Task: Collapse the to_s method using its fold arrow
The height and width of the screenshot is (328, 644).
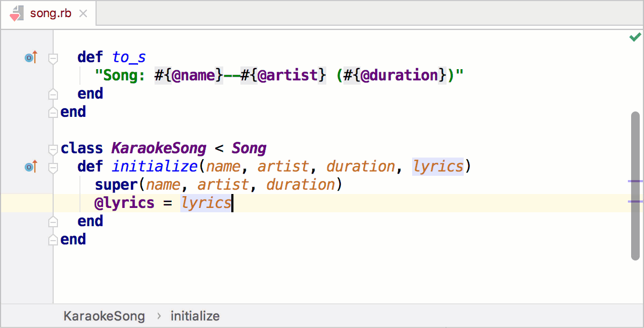Action: click(x=52, y=59)
